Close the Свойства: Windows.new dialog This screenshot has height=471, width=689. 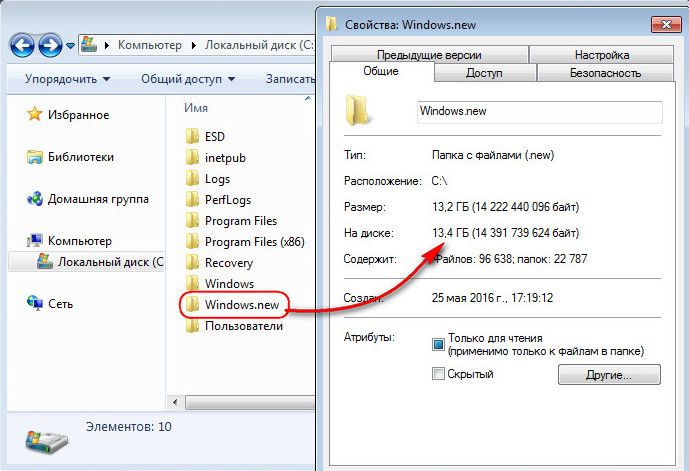[x=666, y=25]
